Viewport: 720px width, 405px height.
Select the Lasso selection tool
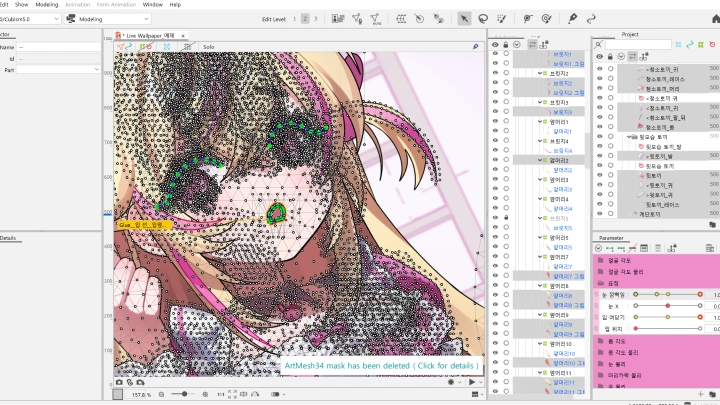(483, 19)
